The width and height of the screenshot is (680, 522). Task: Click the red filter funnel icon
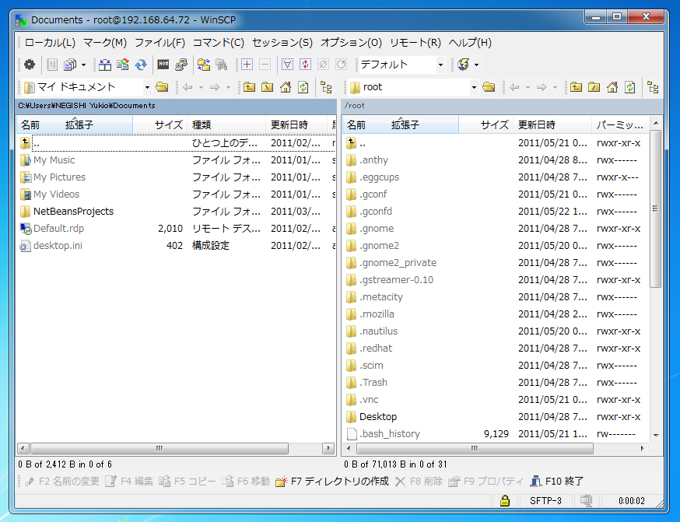[287, 65]
